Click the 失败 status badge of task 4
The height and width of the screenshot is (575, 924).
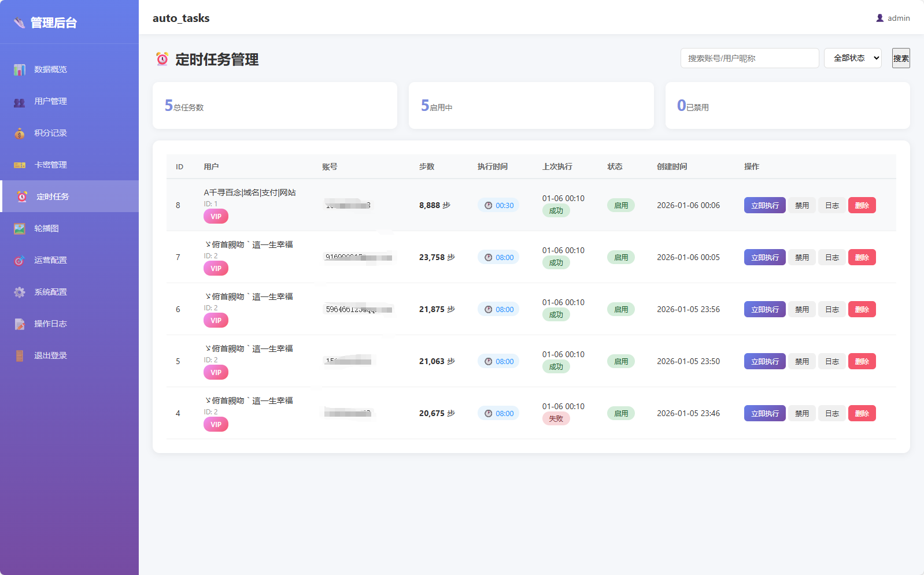556,418
